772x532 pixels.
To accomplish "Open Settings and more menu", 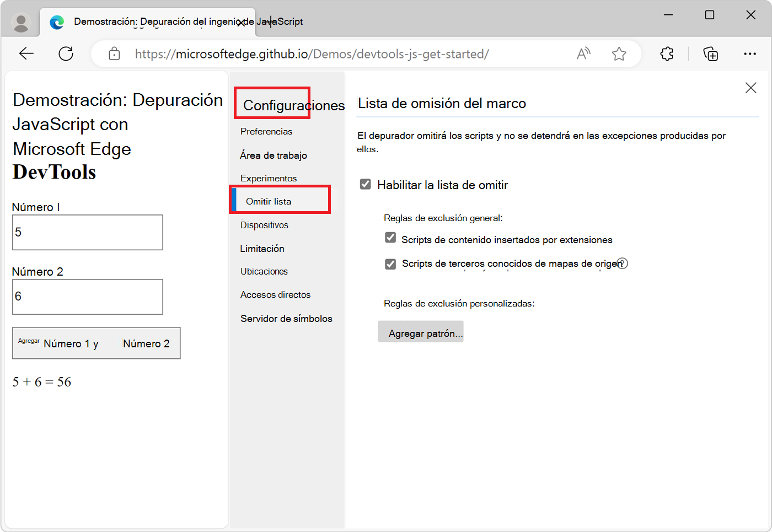I will pos(750,53).
